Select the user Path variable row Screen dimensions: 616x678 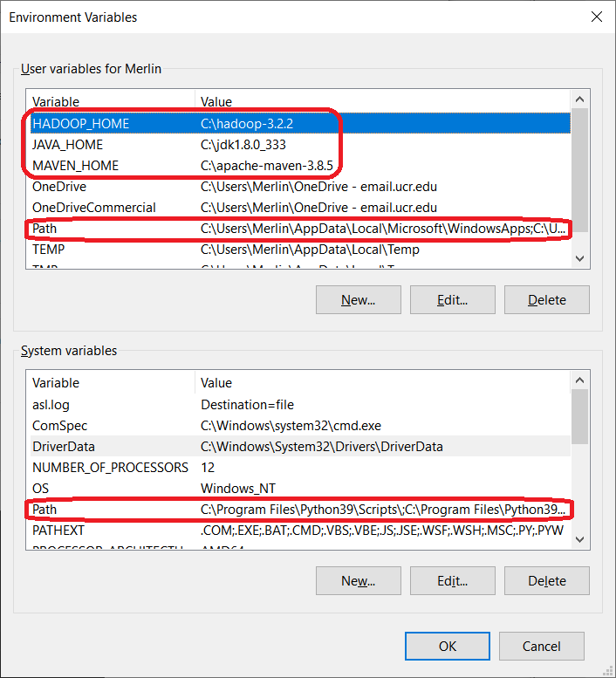[x=300, y=229]
